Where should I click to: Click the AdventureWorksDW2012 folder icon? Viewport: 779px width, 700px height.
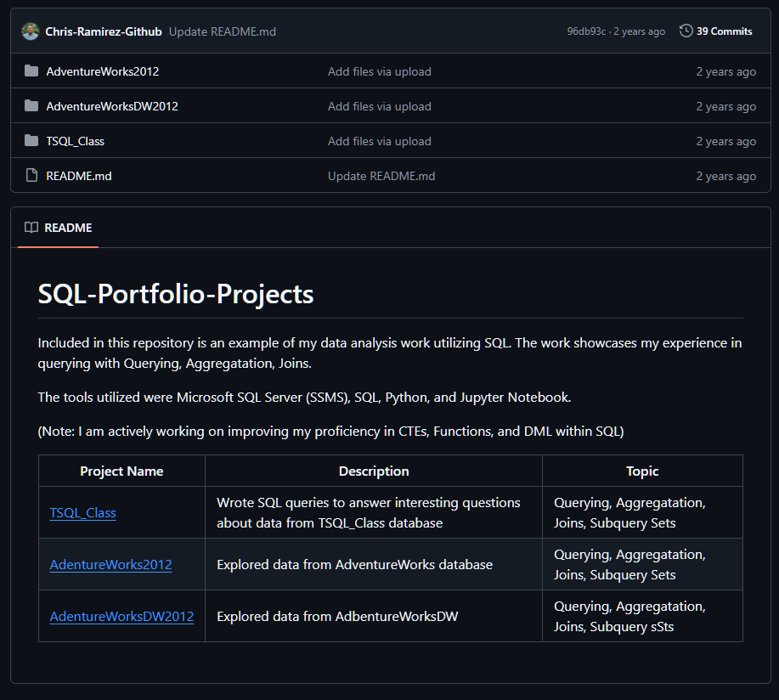[x=31, y=106]
